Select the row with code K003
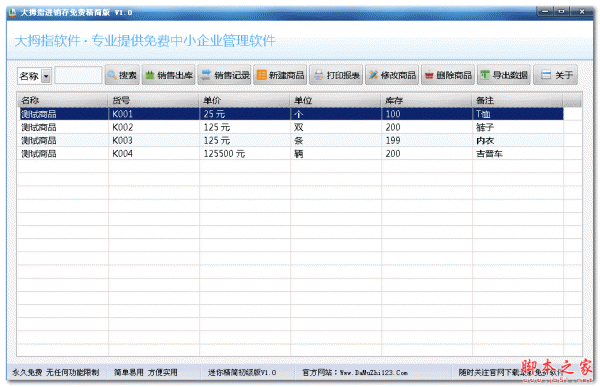The height and width of the screenshot is (387, 600). coord(291,140)
